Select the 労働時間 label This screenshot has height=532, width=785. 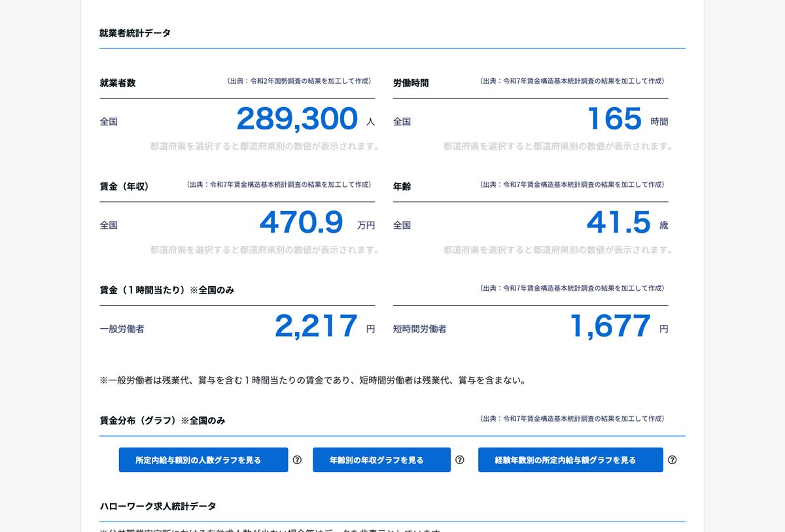(411, 83)
